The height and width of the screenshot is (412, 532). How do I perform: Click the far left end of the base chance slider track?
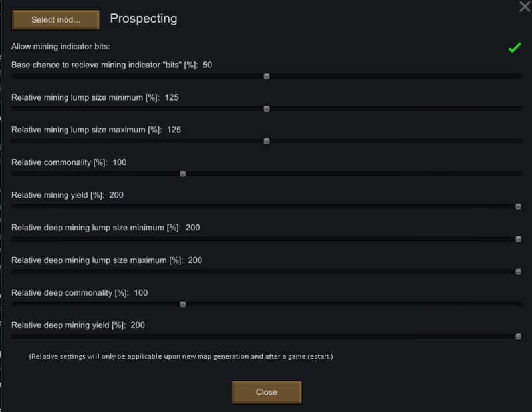(13, 76)
